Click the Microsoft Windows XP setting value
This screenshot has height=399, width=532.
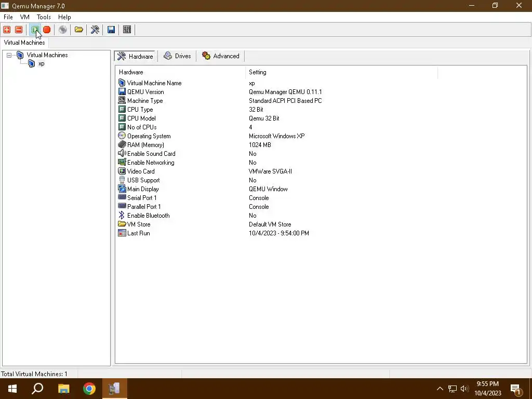click(277, 136)
